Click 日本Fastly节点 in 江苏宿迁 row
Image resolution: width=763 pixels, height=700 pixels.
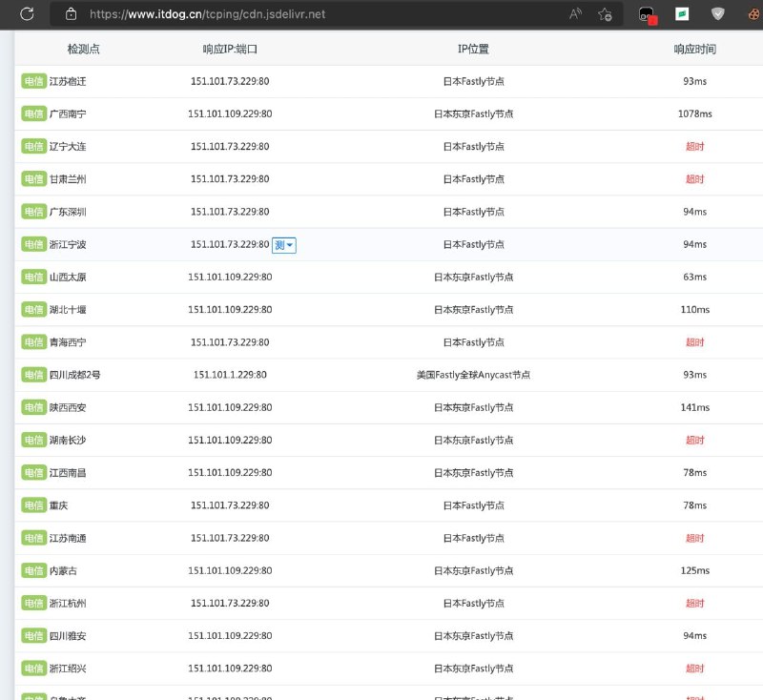coord(473,81)
